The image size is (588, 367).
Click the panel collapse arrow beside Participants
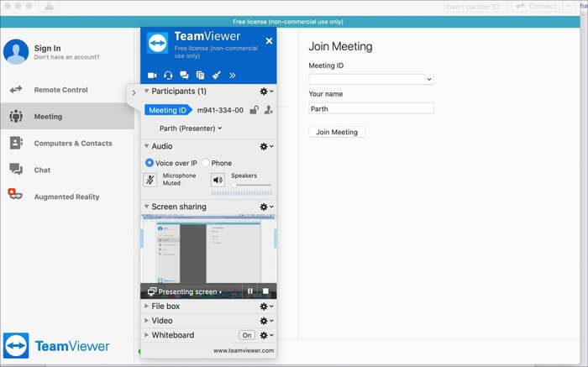coord(133,92)
